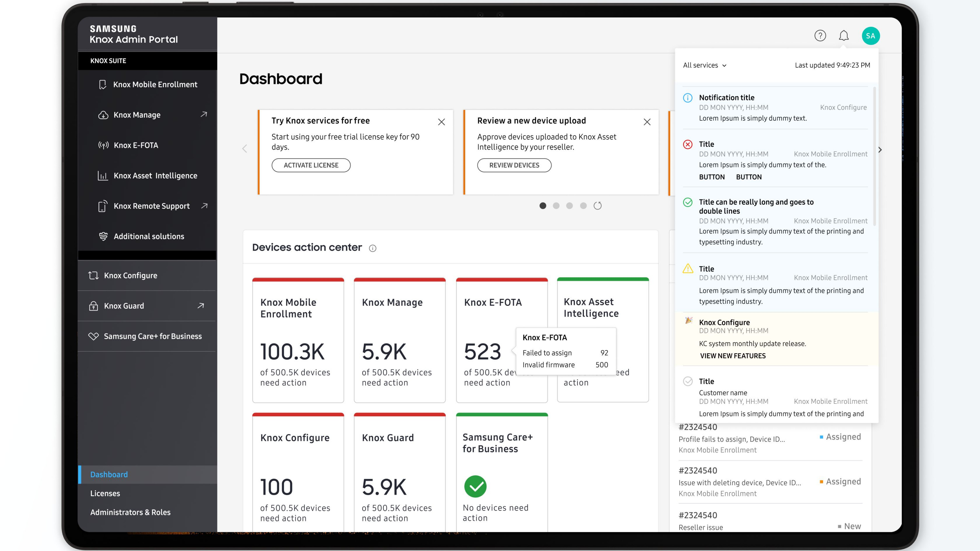The height and width of the screenshot is (551, 980).
Task: Click the Devices action center info icon
Action: [x=373, y=248]
